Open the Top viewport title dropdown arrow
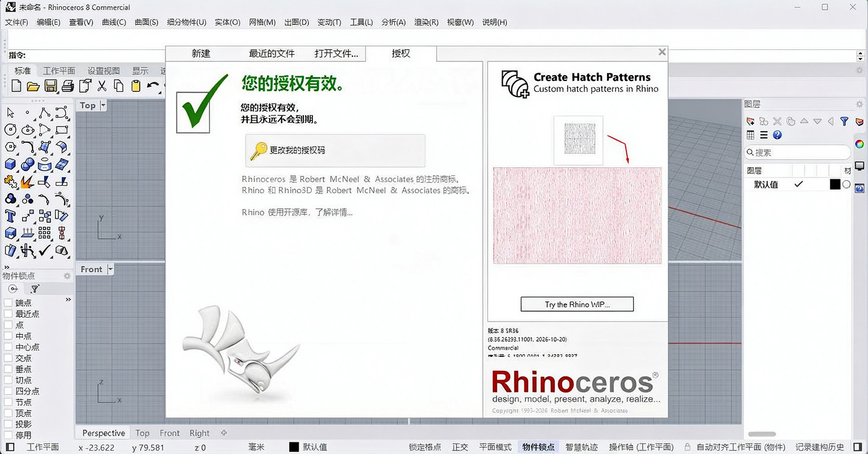The width and height of the screenshot is (868, 454). pos(103,105)
